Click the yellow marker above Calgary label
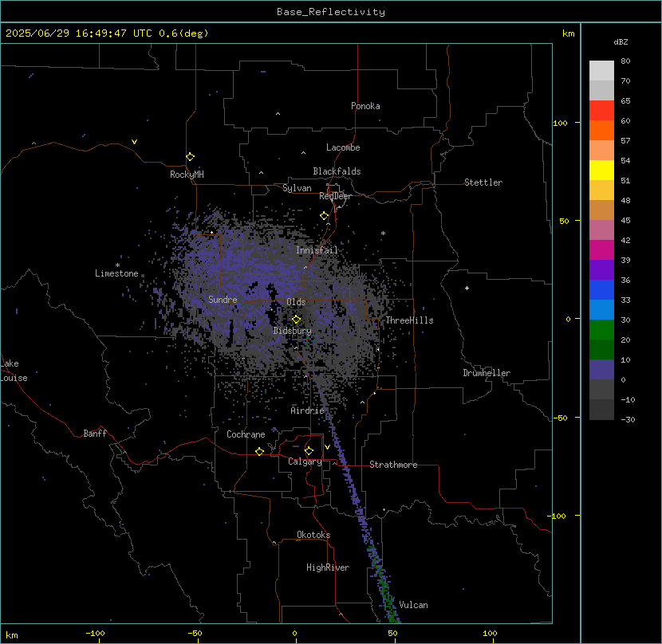The height and width of the screenshot is (644, 662). tap(309, 450)
